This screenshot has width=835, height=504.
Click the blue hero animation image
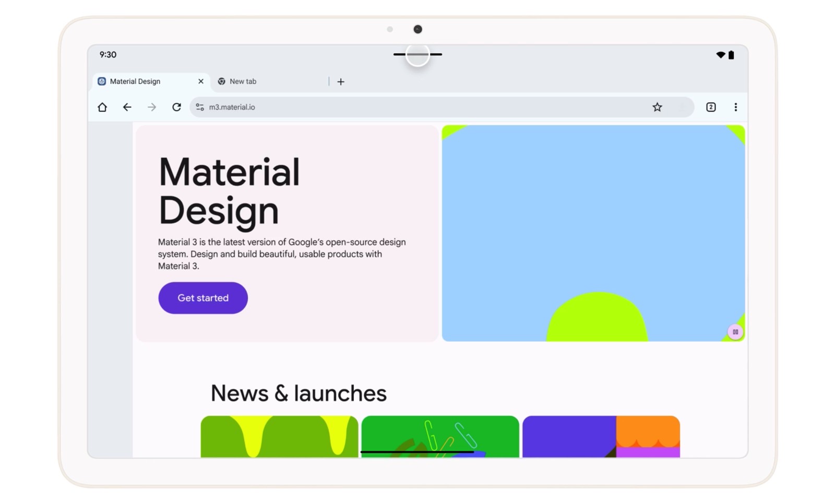[593, 233]
